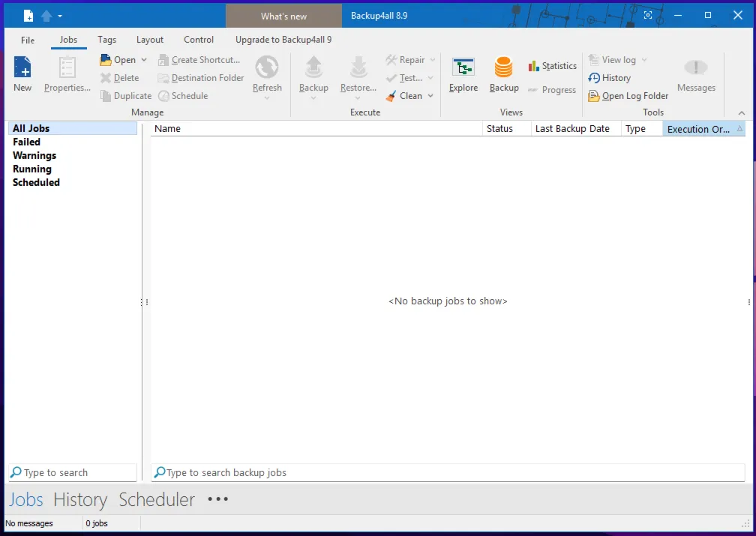Open job Properties from the ribbon

coord(67,73)
